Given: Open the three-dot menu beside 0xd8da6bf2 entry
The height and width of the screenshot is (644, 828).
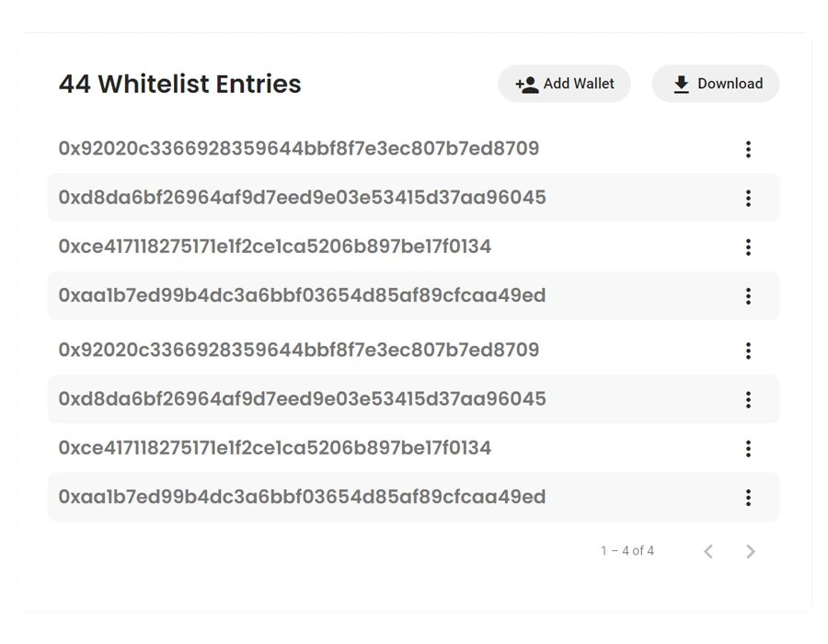Looking at the screenshot, I should 749,198.
